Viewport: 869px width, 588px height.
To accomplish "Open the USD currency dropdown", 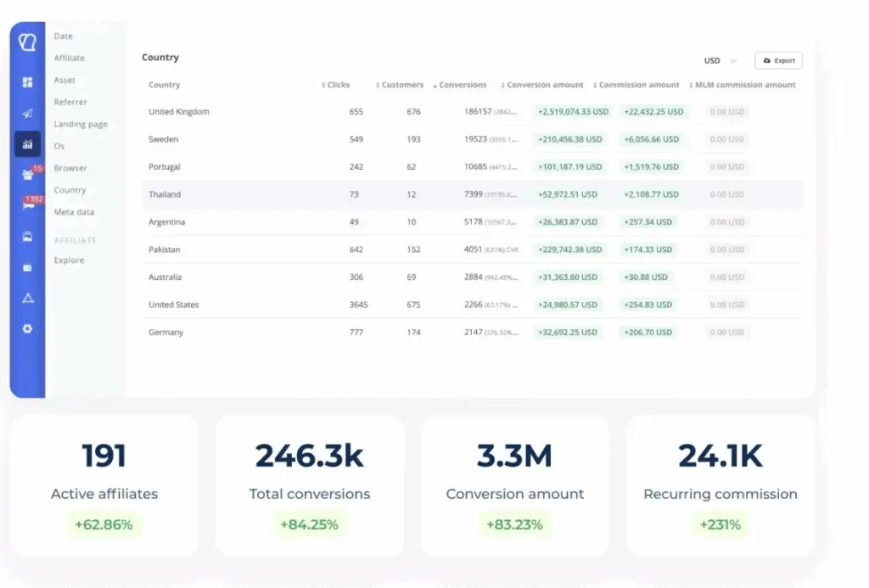I will pos(720,61).
